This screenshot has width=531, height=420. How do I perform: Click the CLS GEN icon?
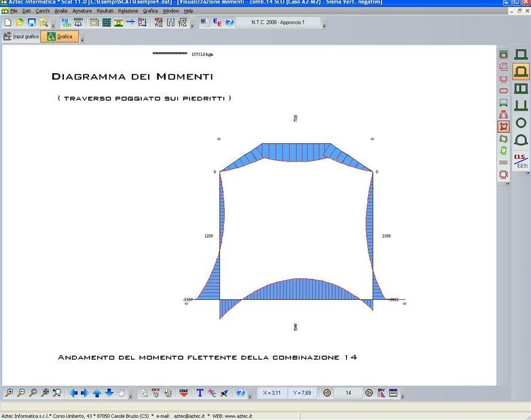[x=521, y=161]
